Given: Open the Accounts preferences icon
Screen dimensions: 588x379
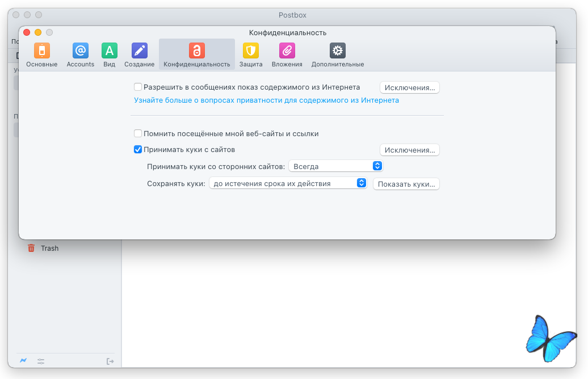Looking at the screenshot, I should (80, 50).
